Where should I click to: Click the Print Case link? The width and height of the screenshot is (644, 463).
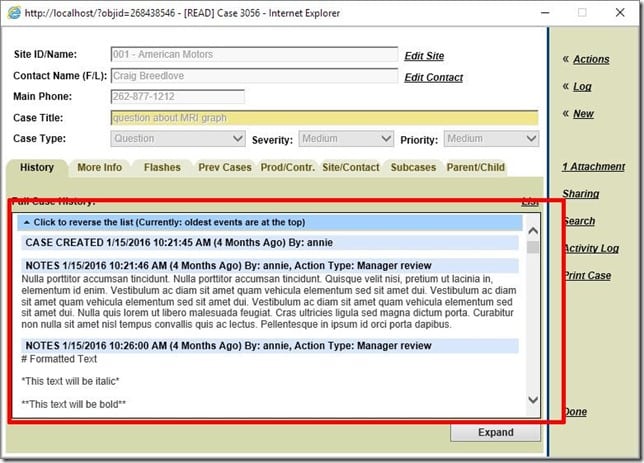pyautogui.click(x=588, y=275)
